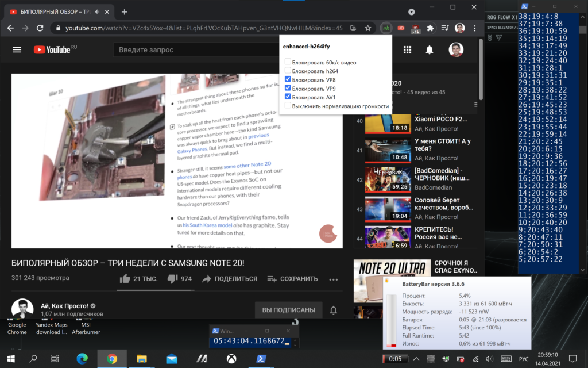Open Chrome media controls icon
Screen dimensions: 588x368
pyautogui.click(x=445, y=28)
